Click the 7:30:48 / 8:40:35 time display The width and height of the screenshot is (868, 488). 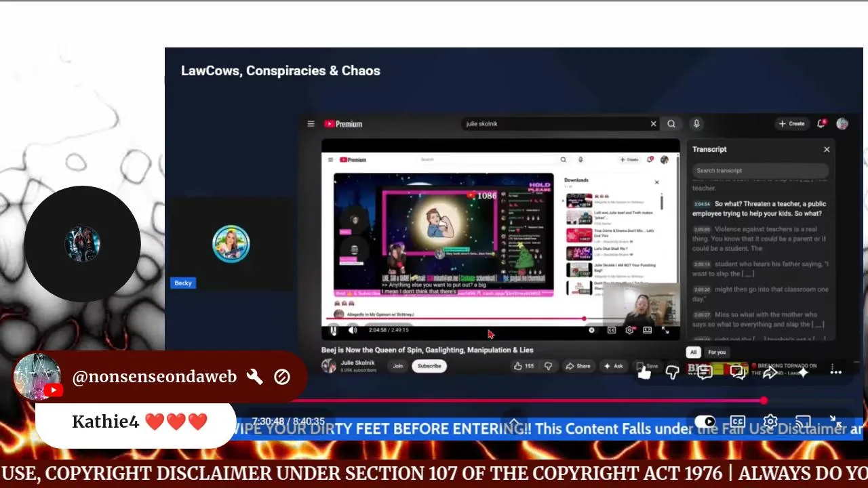tap(288, 422)
